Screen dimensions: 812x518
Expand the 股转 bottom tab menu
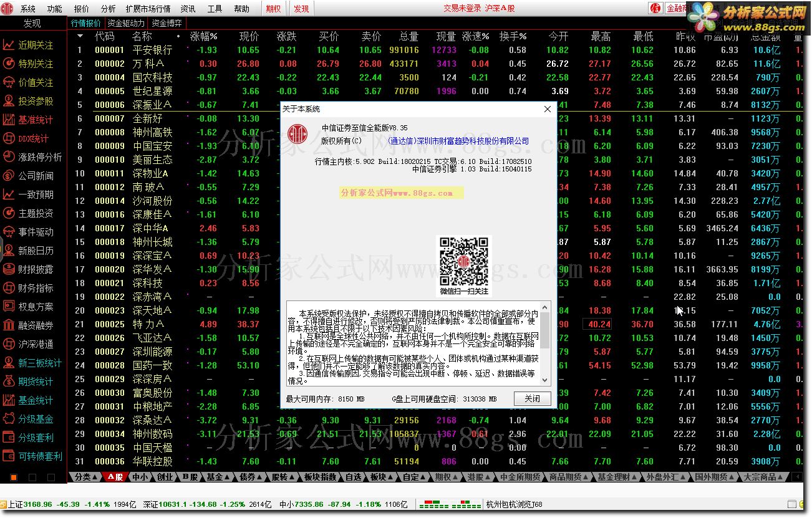[283, 477]
